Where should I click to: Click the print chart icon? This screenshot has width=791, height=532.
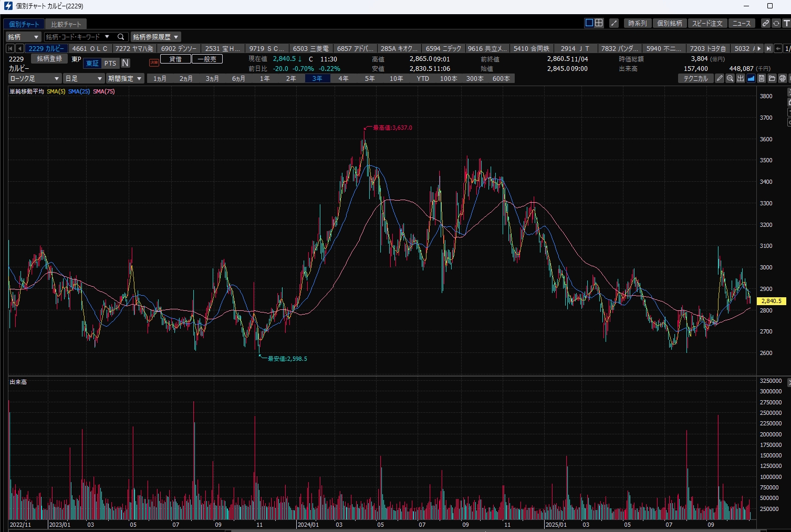783,78
